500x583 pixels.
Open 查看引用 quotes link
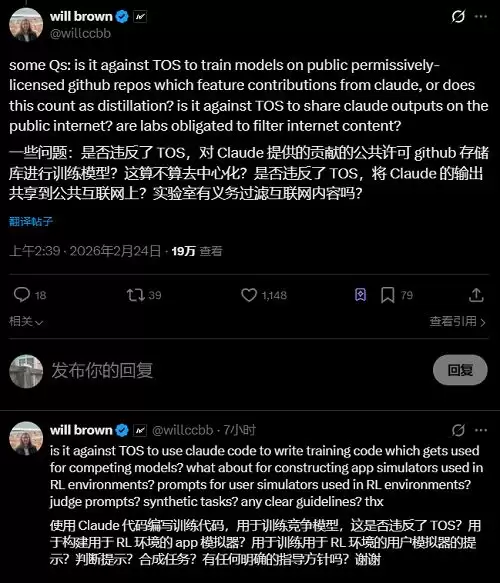pyautogui.click(x=458, y=321)
